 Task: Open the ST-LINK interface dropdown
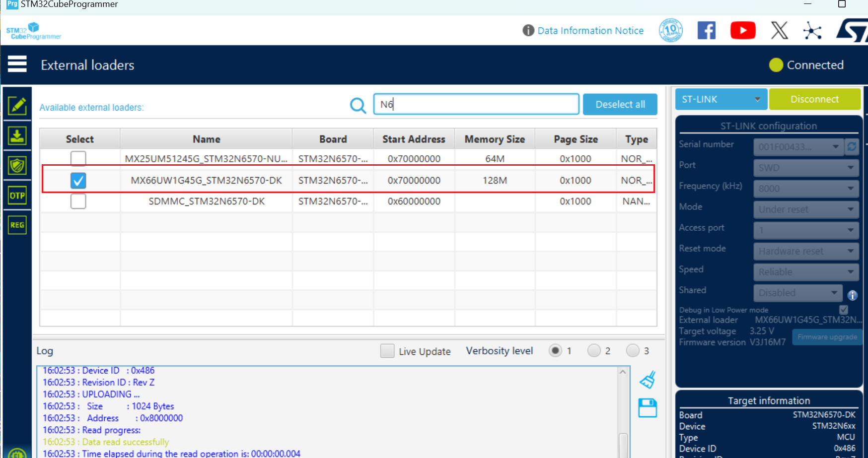pos(721,99)
